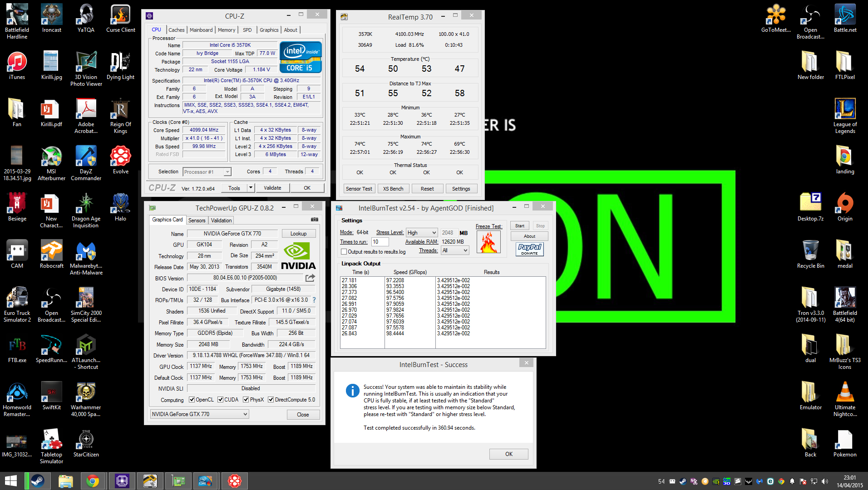Expand the Stress Level dropdown
The image size is (868, 490).
422,233
